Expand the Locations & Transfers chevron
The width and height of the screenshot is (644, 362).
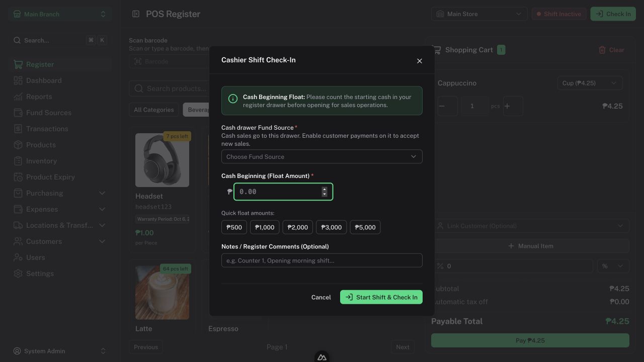pyautogui.click(x=102, y=225)
